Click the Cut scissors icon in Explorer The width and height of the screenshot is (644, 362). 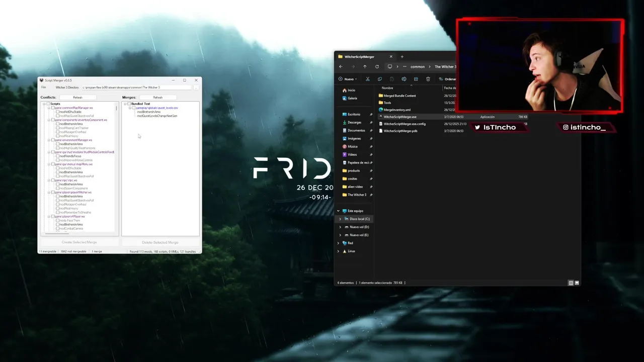click(368, 79)
